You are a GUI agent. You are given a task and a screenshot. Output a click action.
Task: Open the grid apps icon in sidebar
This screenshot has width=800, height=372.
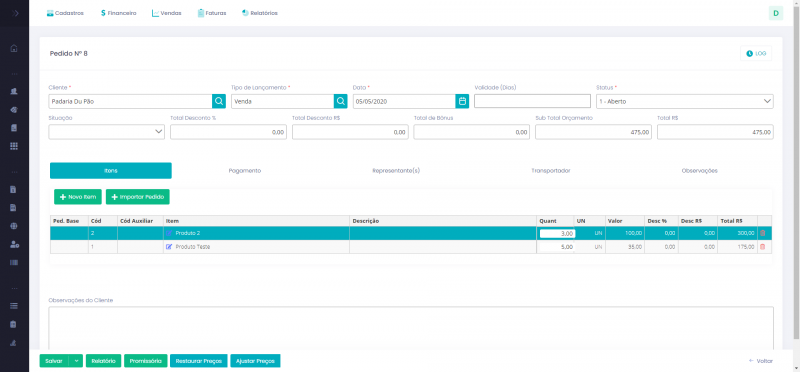14,146
